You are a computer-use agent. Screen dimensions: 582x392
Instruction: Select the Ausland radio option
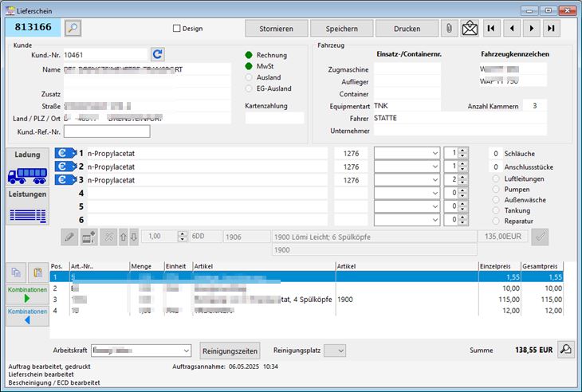click(250, 77)
